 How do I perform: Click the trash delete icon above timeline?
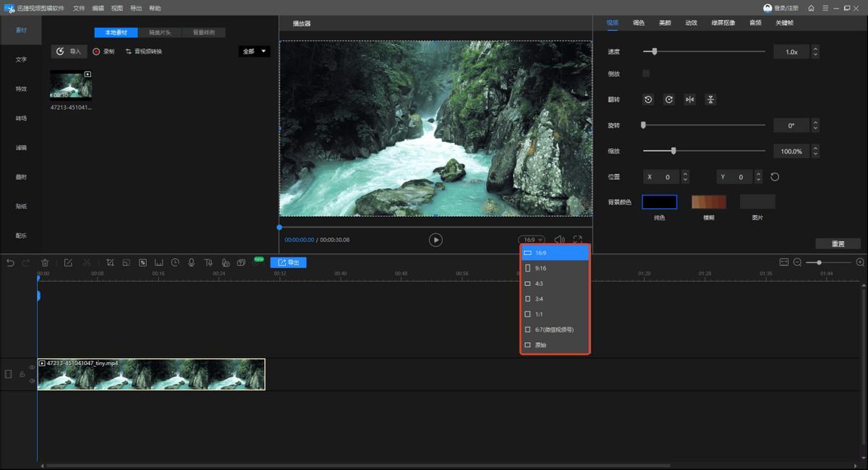[45, 262]
